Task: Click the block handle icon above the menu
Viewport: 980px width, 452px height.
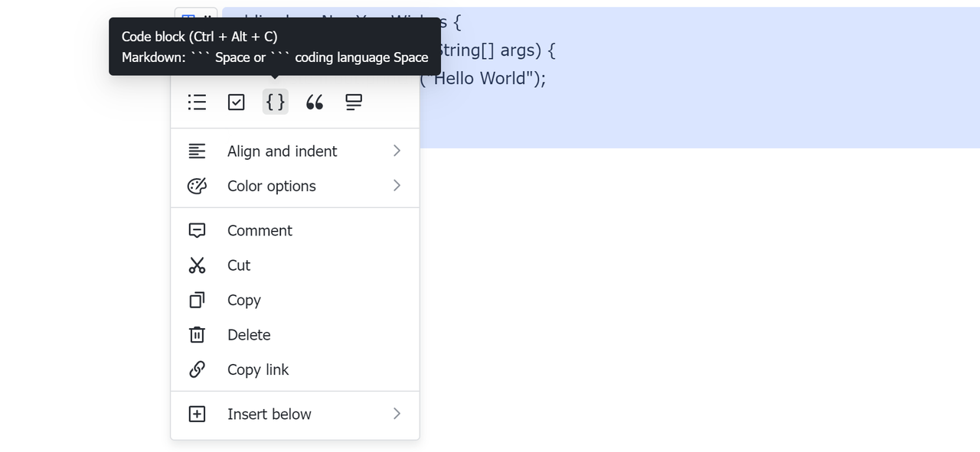Action: (195, 14)
